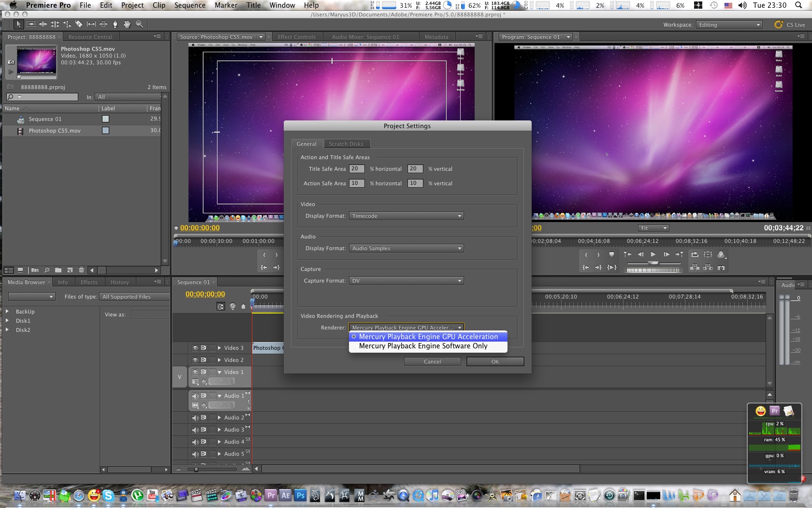
Task: Click the OK button in Project Settings
Action: point(495,361)
